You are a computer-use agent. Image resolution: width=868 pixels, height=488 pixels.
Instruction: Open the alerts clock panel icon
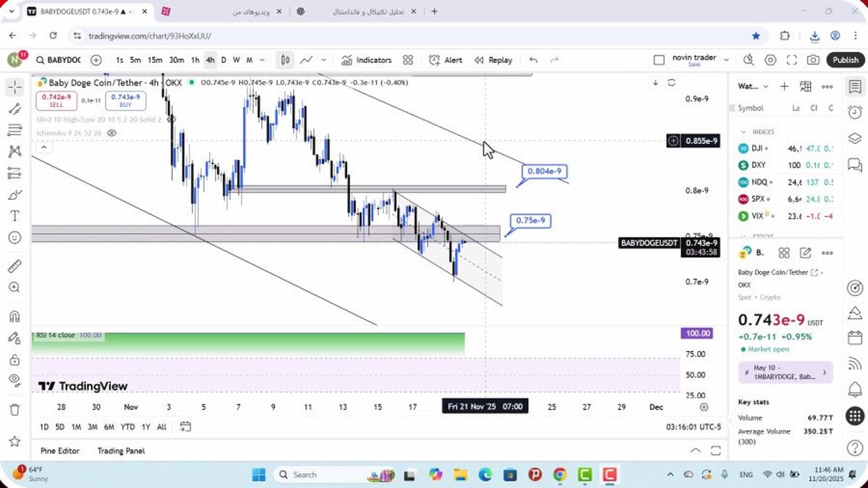[x=855, y=112]
